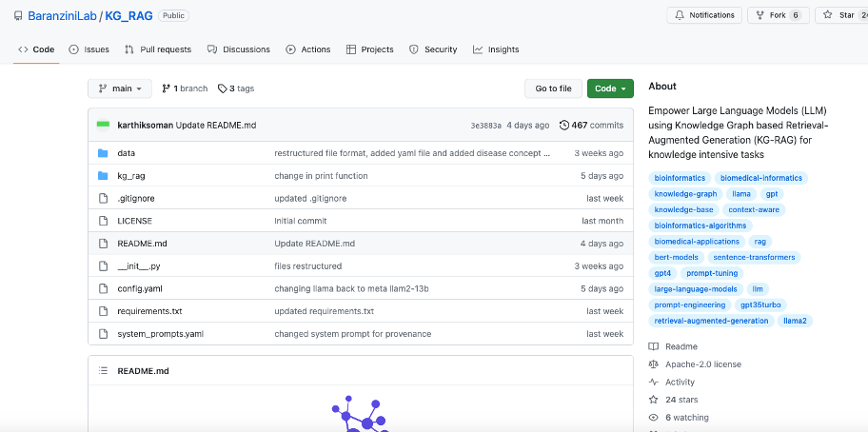
Task: Select the rag topic tag
Action: (x=760, y=242)
